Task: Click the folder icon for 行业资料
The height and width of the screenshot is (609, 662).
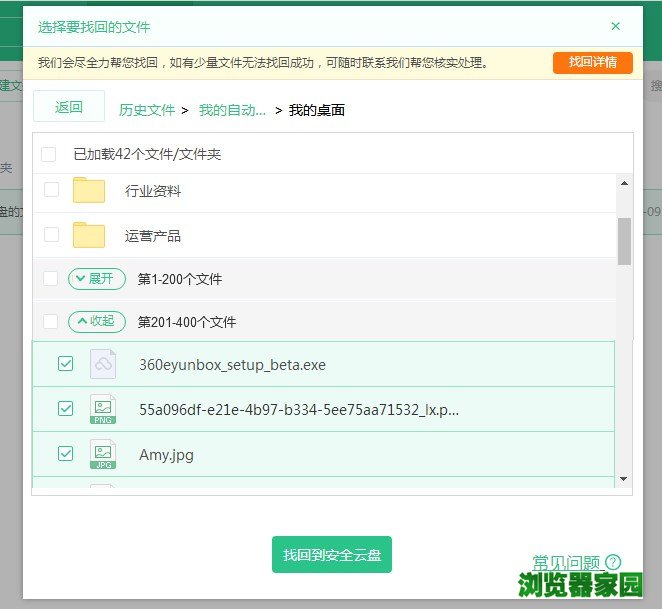Action: [x=89, y=190]
